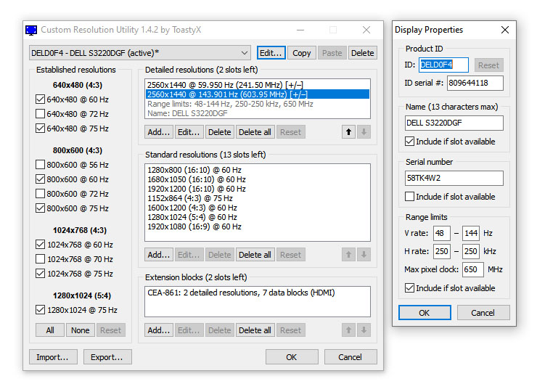Select the CEA-861 extension block entry

[x=258, y=293]
